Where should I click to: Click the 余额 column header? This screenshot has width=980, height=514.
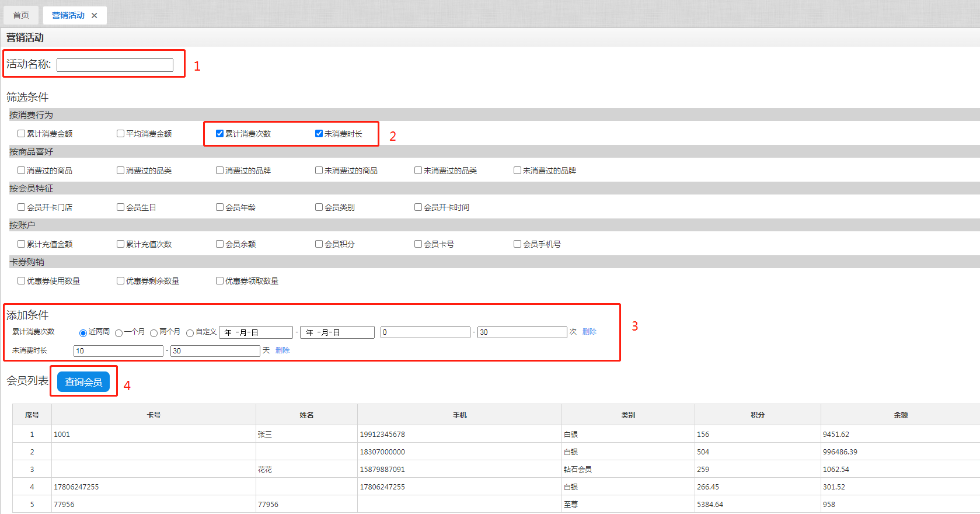[901, 415]
